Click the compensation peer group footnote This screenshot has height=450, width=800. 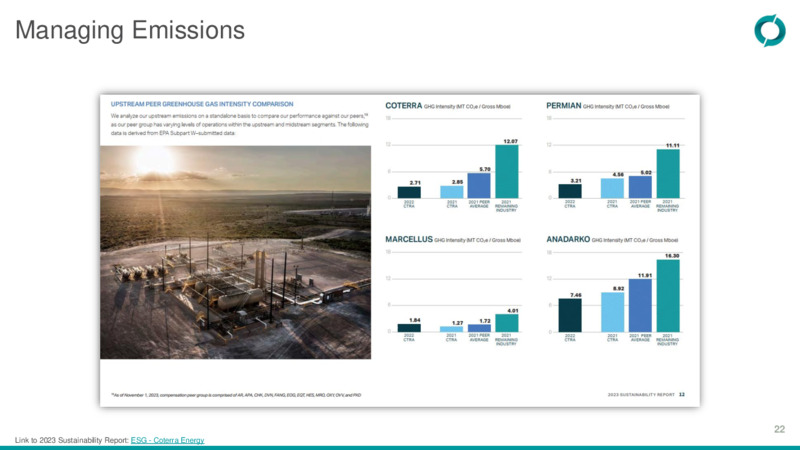[x=236, y=395]
